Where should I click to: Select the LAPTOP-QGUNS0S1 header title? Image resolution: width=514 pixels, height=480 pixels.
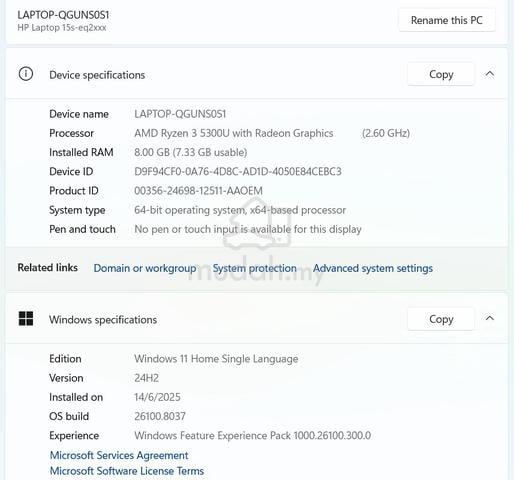[x=63, y=15]
